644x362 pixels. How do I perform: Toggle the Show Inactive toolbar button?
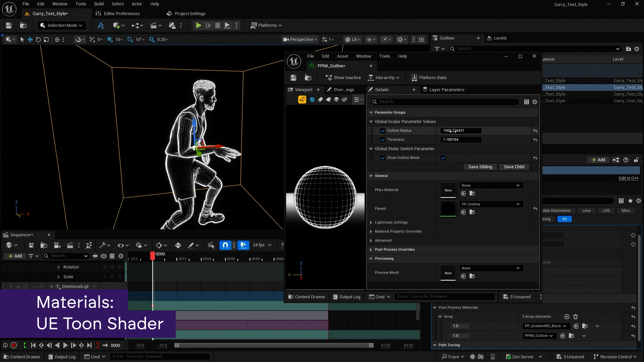pos(343,78)
